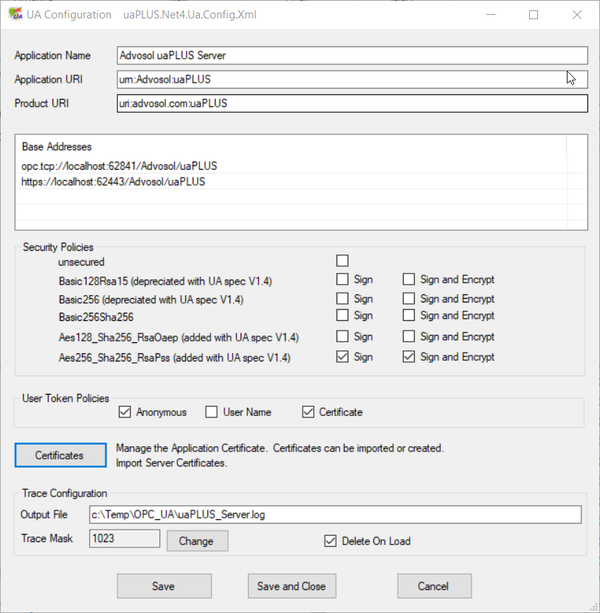Click the Basic256Sha256 policy label
600x613 pixels.
click(96, 317)
